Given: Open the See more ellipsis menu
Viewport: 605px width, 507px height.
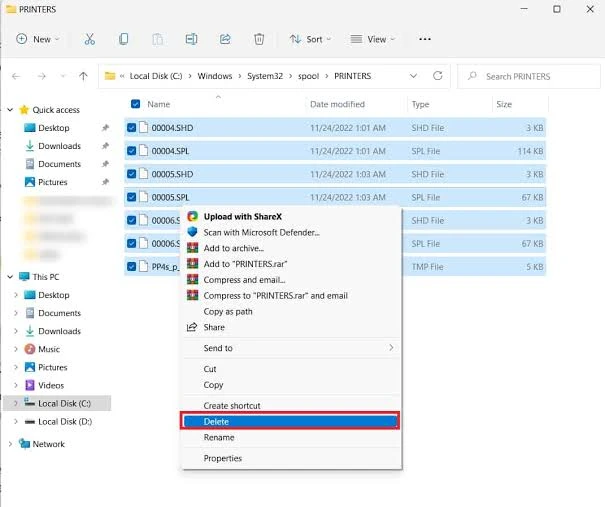Looking at the screenshot, I should point(425,39).
